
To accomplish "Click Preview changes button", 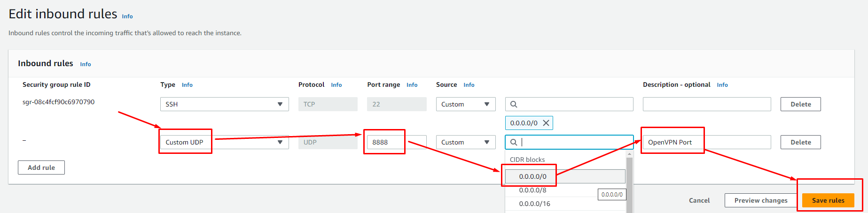I will pos(761,200).
